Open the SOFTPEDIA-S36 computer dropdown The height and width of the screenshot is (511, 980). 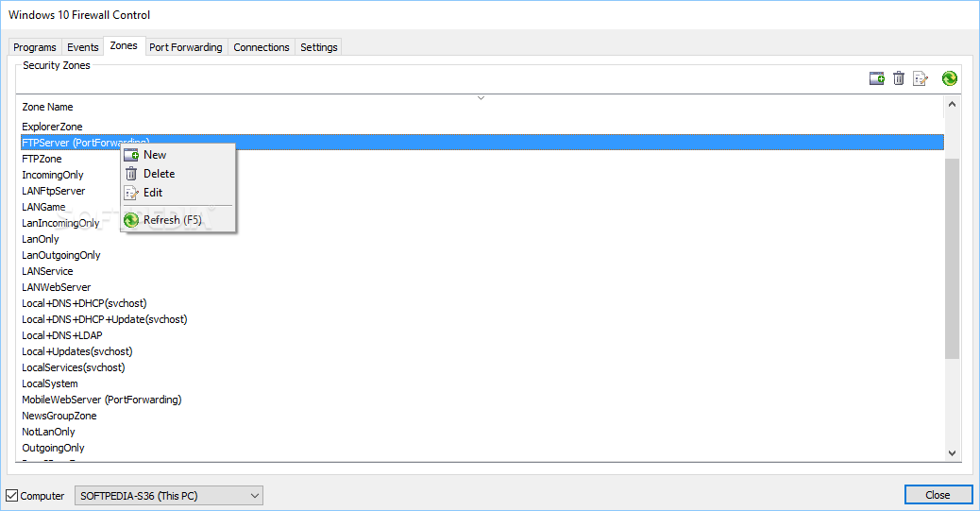click(169, 496)
